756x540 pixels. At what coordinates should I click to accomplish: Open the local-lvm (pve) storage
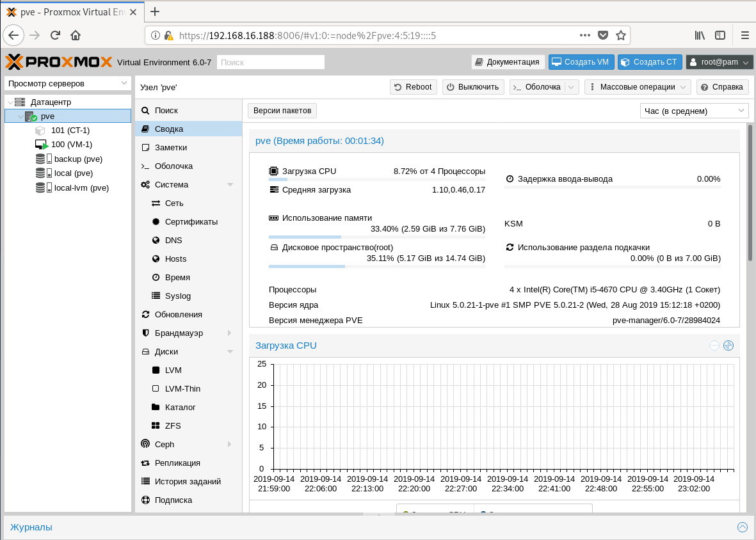coord(81,187)
